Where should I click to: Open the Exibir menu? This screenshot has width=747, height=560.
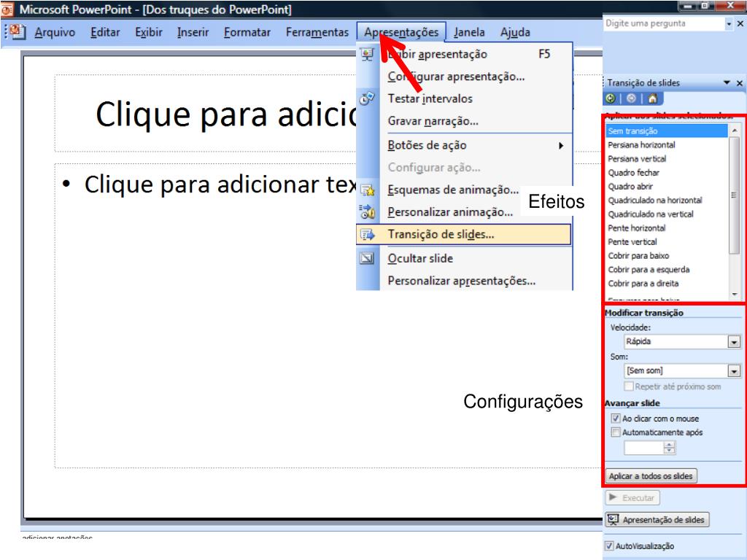pyautogui.click(x=149, y=32)
